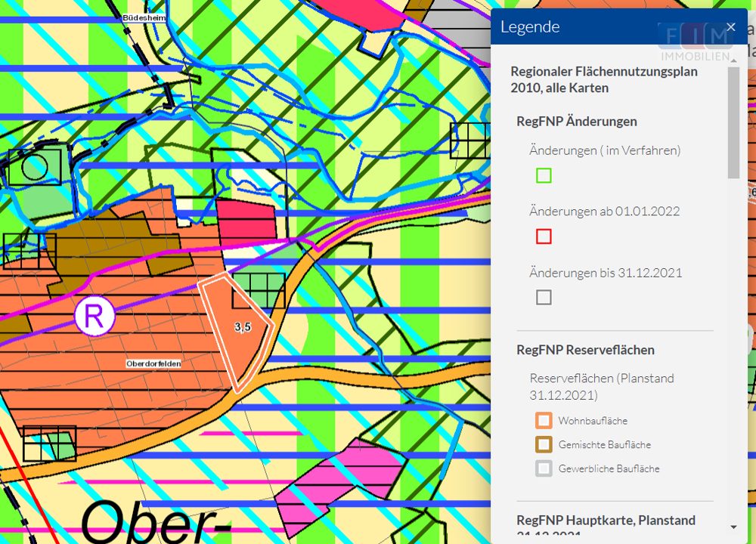The image size is (756, 544).
Task: Click the Büdesheim place label
Action: coord(144,18)
